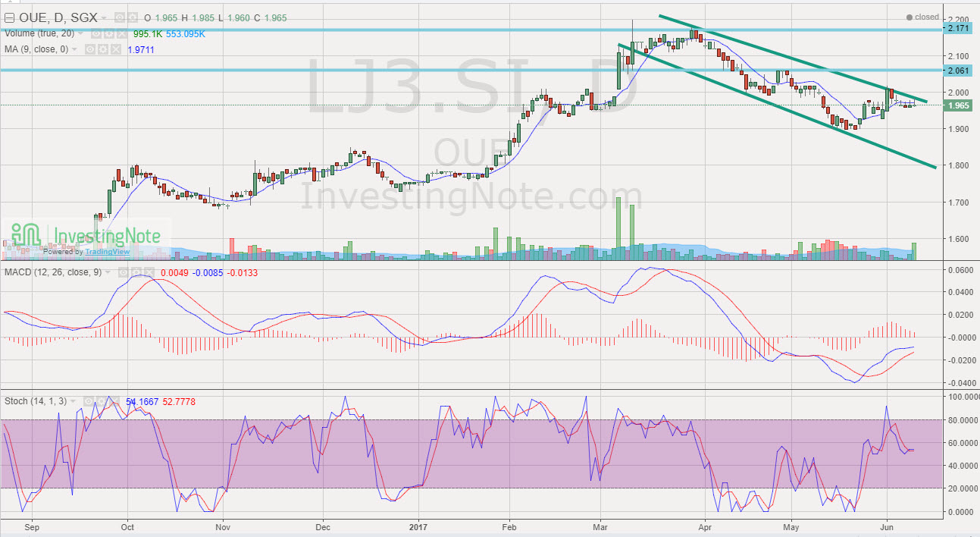This screenshot has height=537, width=980.
Task: Remove the MA indicator with its X icon
Action: 116,49
